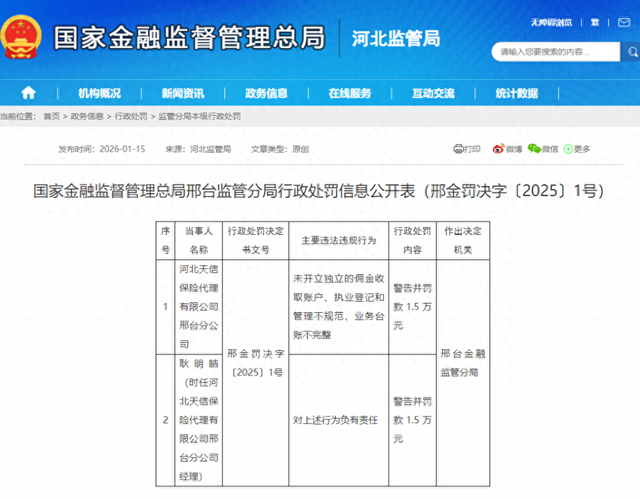Click the search input field
Screen dimensions: 640x499
[x=556, y=52]
